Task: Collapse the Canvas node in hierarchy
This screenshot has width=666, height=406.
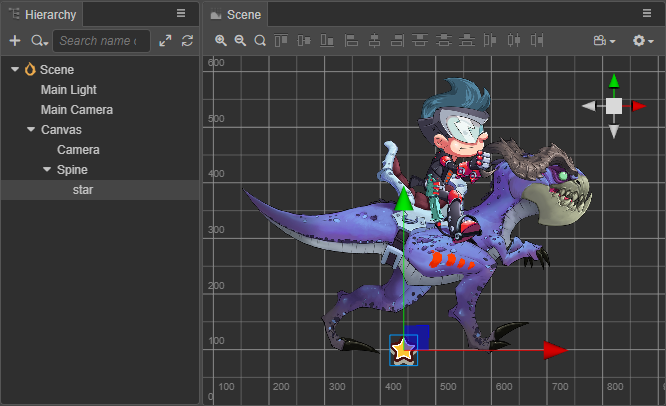Action: (31, 130)
